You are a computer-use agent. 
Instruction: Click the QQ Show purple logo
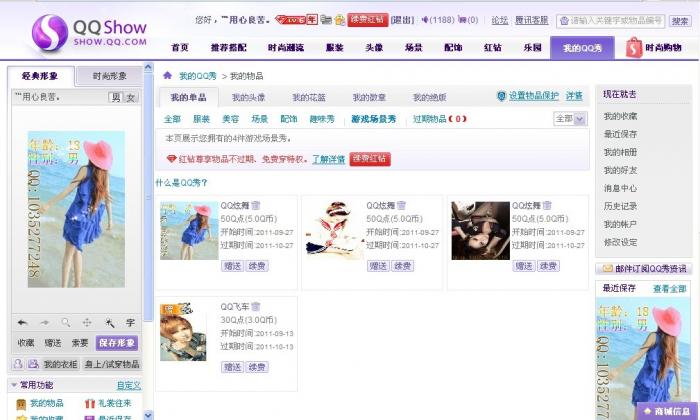(x=50, y=33)
